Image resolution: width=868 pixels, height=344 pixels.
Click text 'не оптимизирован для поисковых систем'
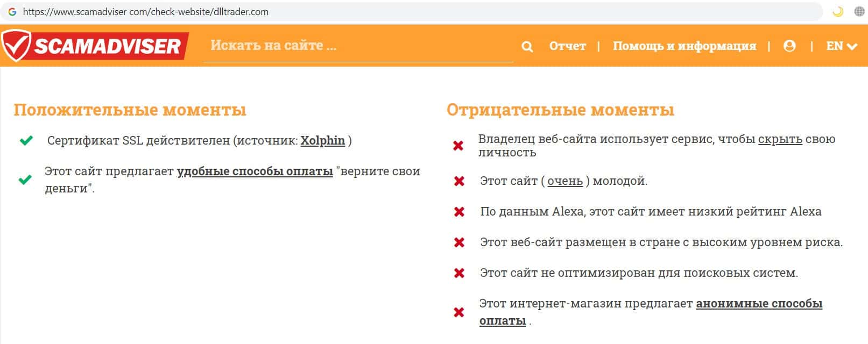(x=669, y=273)
